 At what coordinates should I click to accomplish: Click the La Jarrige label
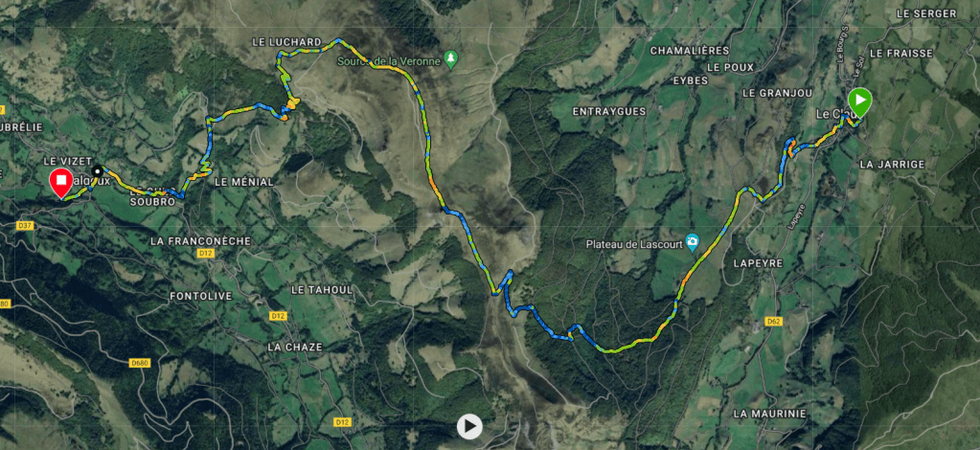click(892, 165)
